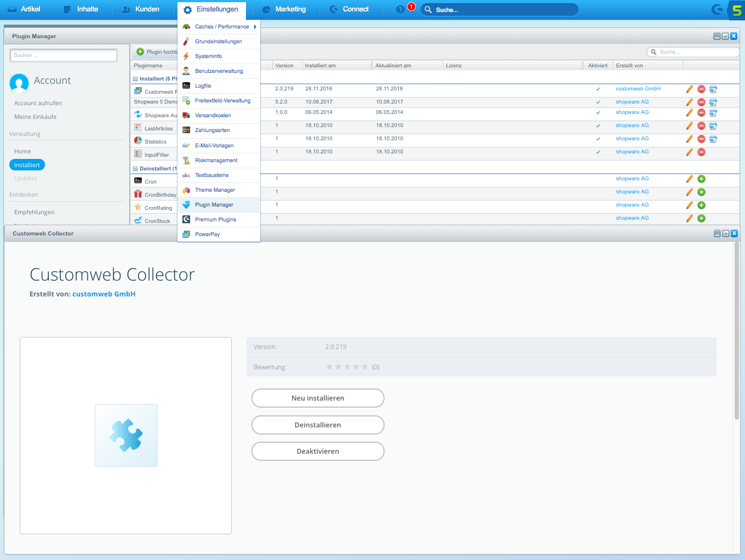Click pencil icon for version 5.2.0 plugin

(689, 102)
